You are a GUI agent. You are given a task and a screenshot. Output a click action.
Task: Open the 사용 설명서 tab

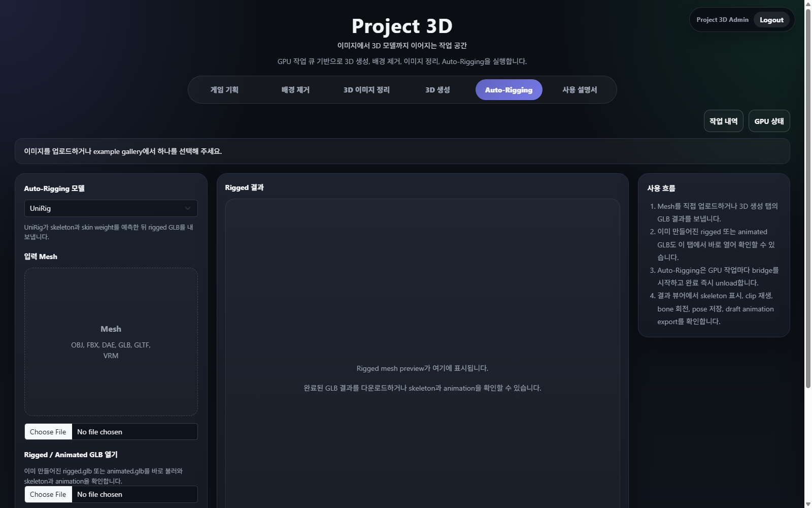pyautogui.click(x=580, y=90)
